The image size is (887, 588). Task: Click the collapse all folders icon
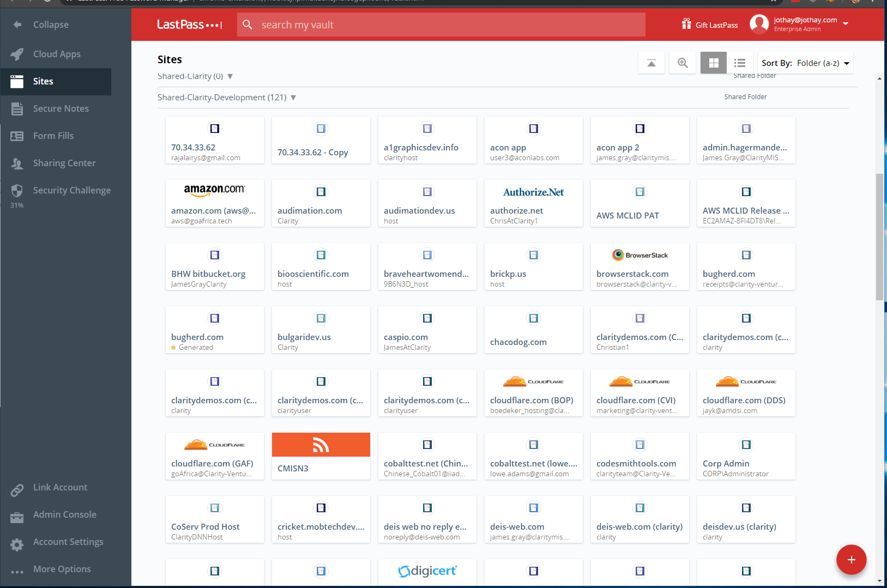[651, 63]
